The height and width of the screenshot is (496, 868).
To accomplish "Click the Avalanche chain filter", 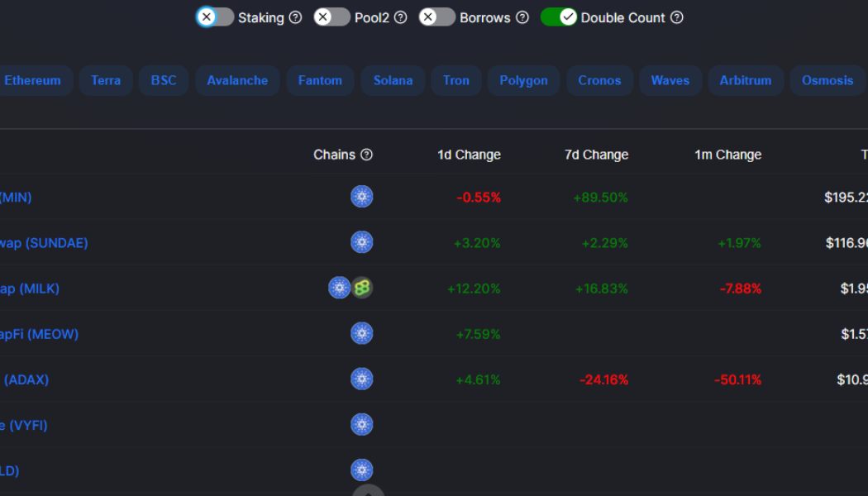I will pos(237,80).
